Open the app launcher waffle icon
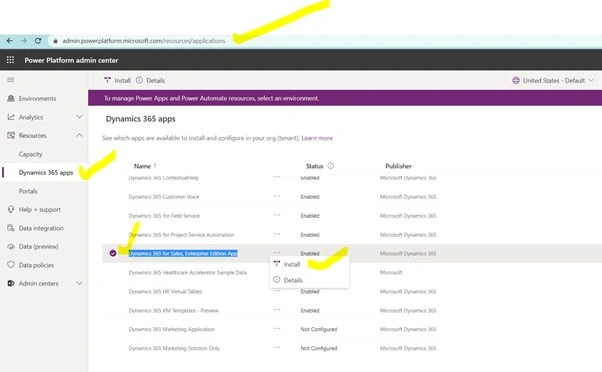The image size is (602, 372). 10,60
